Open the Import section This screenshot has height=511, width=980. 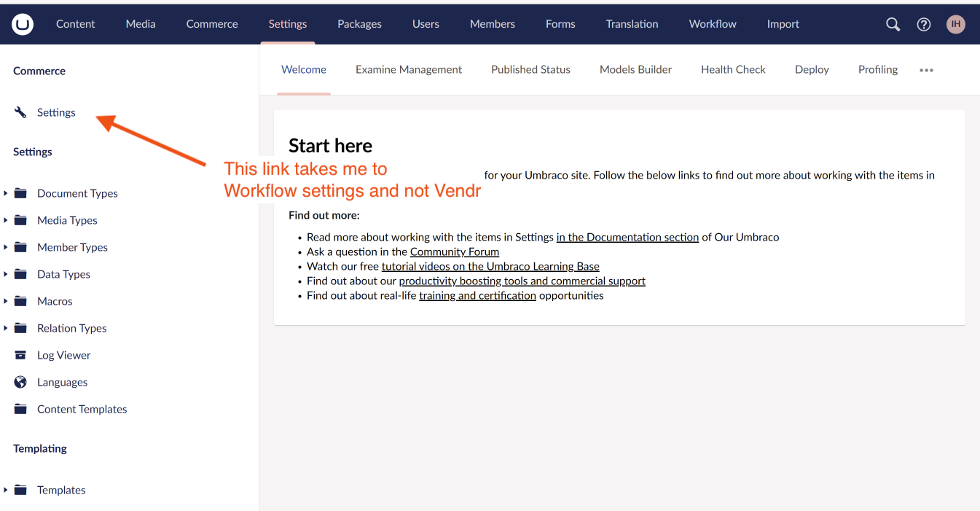[783, 24]
